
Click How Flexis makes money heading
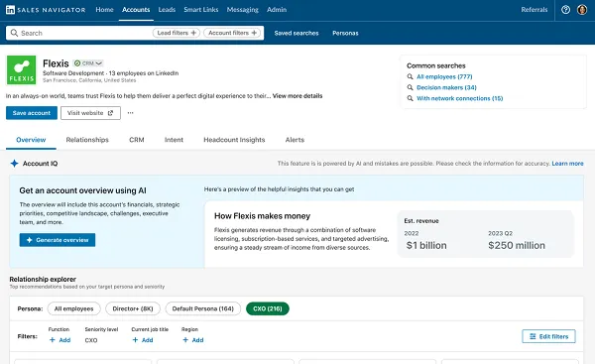click(x=262, y=216)
